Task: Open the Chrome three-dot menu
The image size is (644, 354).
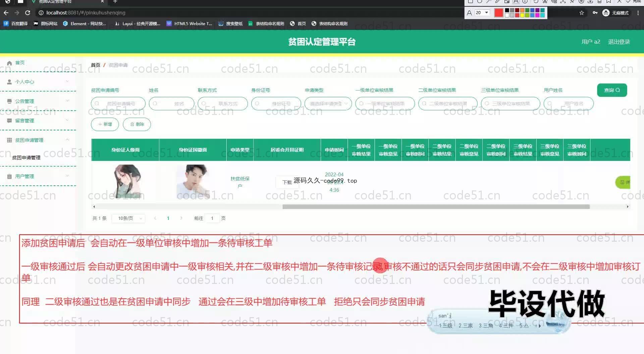Action: [x=638, y=13]
